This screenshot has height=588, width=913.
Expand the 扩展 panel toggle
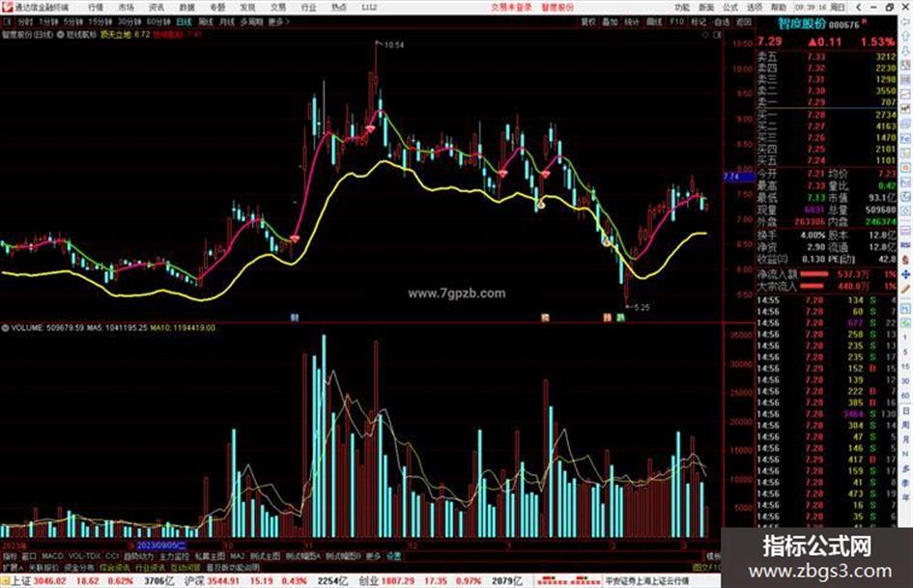(13, 567)
